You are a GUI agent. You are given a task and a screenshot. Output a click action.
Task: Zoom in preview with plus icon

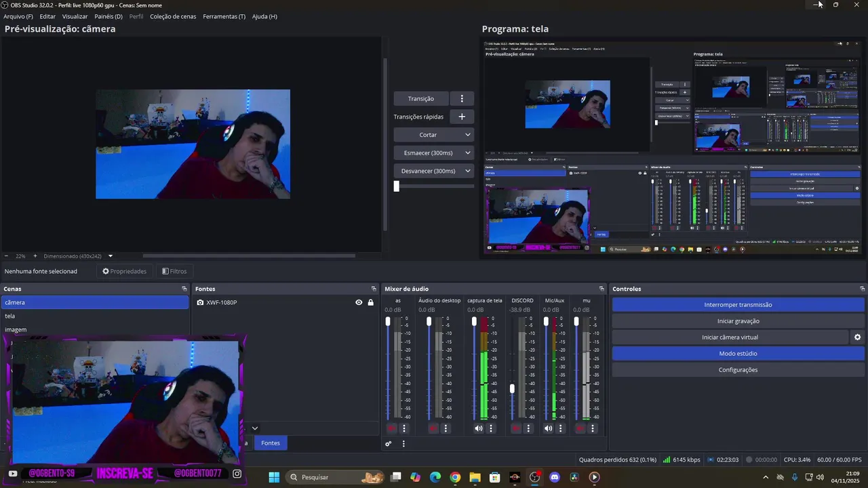click(x=35, y=256)
